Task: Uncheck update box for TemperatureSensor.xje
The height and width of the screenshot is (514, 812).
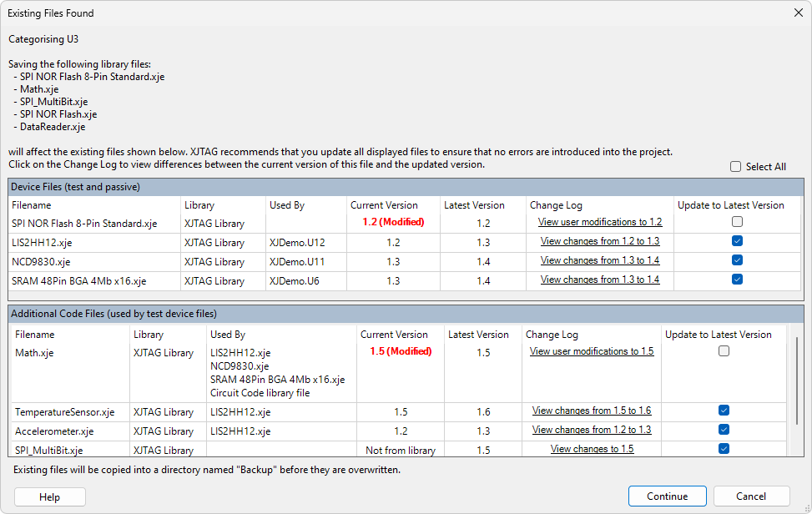Action: [724, 411]
